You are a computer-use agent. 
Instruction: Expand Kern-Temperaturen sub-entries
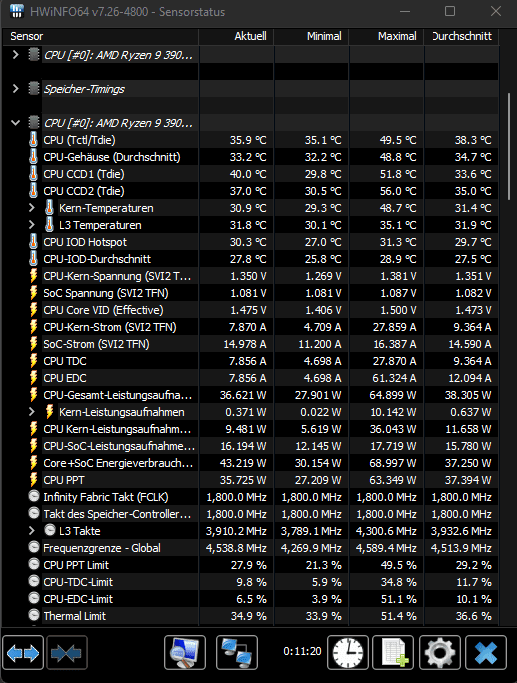pos(31,208)
